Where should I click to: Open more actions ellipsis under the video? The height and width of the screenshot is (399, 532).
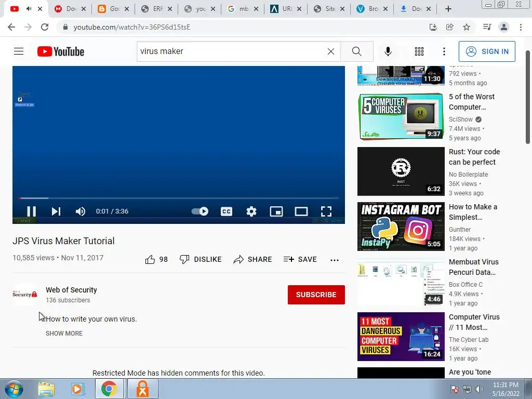(335, 260)
